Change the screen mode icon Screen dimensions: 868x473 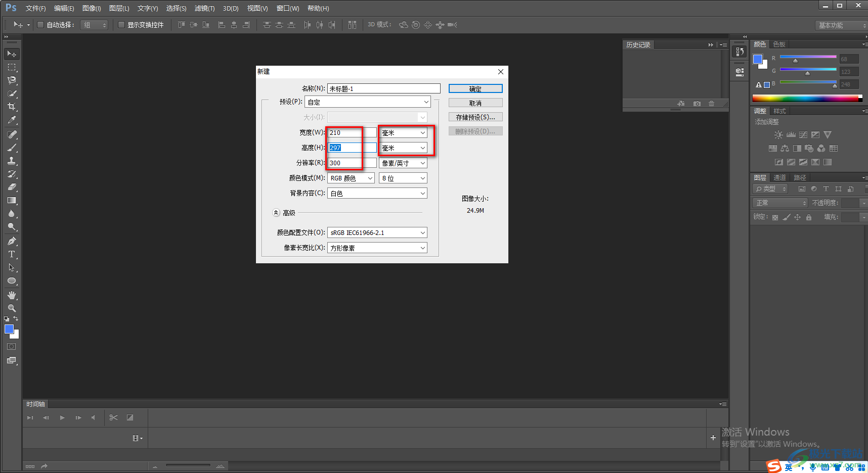click(12, 360)
